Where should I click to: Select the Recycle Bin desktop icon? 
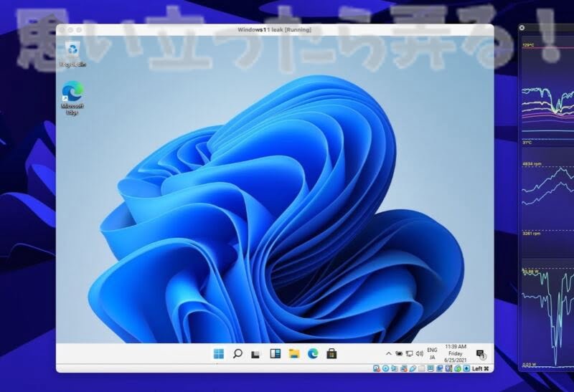(x=73, y=54)
